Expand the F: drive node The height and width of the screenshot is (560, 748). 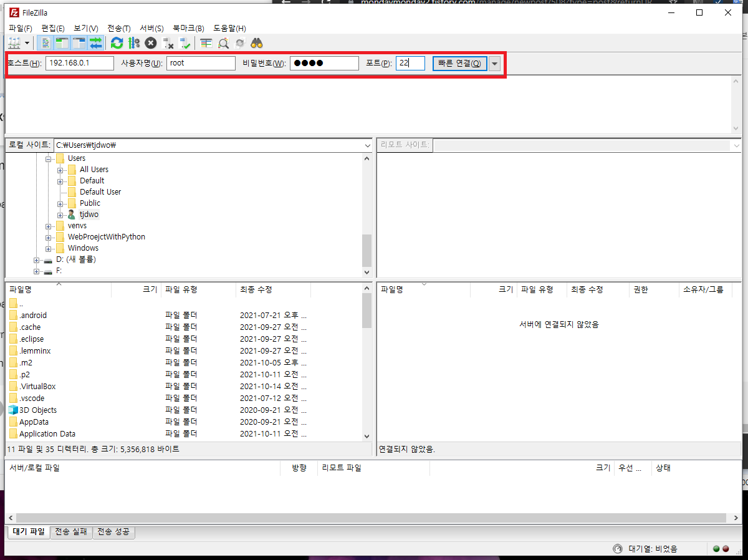click(x=37, y=271)
